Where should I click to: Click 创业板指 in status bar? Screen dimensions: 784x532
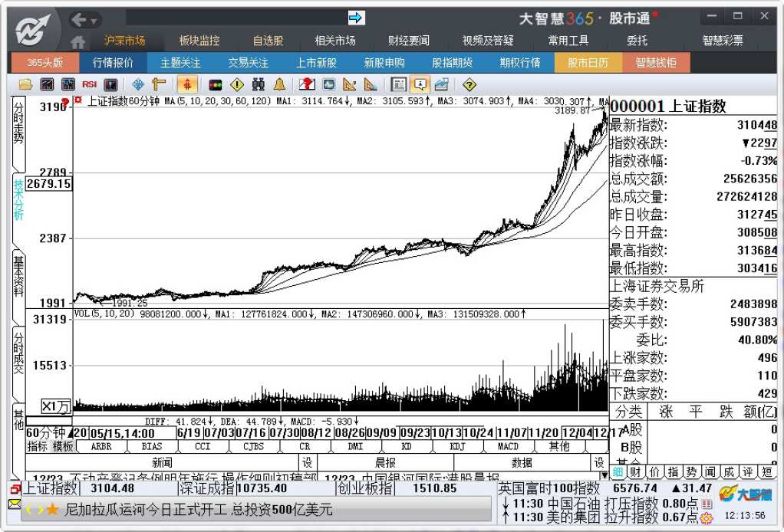point(365,488)
